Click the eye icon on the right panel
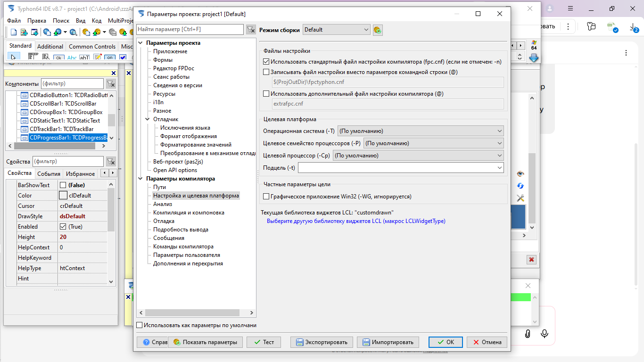The width and height of the screenshot is (644, 362). tap(520, 174)
